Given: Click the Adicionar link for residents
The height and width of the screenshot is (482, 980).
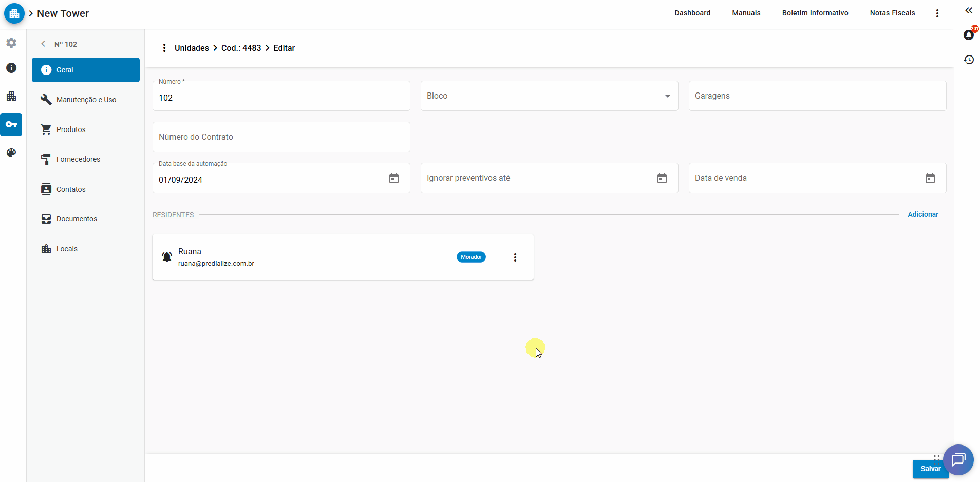Looking at the screenshot, I should click(922, 214).
